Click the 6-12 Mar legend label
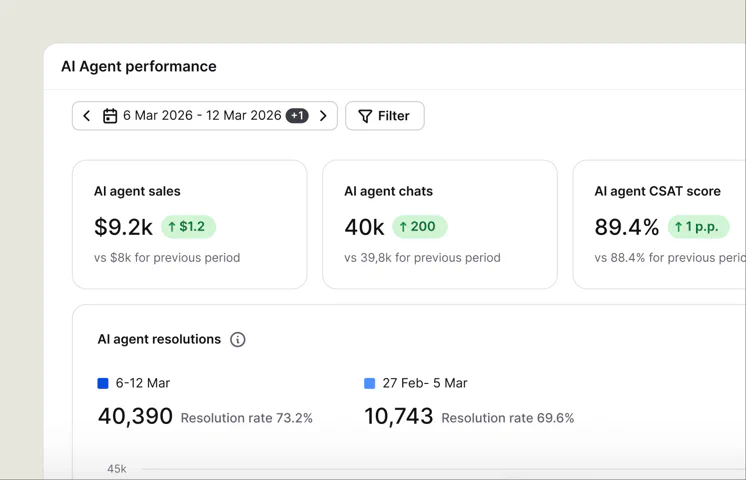The image size is (746, 480). 143,383
